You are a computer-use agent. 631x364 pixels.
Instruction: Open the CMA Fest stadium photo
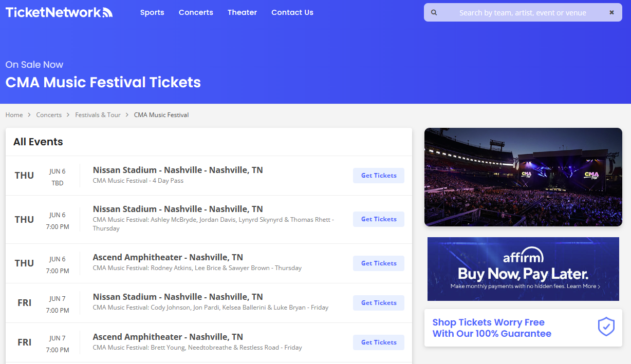click(x=523, y=177)
